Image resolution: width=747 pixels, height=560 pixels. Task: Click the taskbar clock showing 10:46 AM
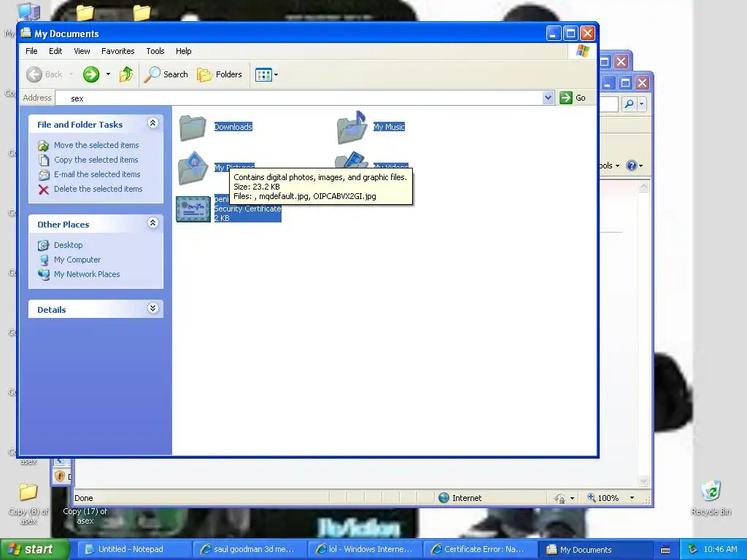pos(720,549)
